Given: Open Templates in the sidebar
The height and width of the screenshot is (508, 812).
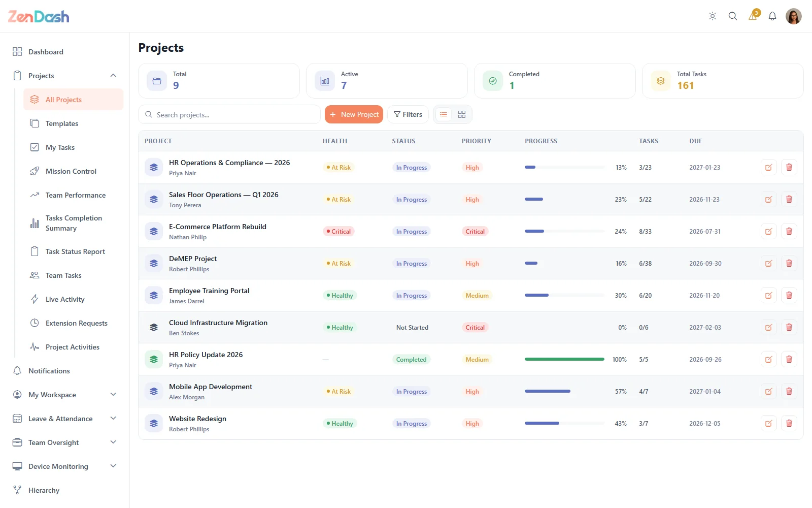Looking at the screenshot, I should pos(73,123).
